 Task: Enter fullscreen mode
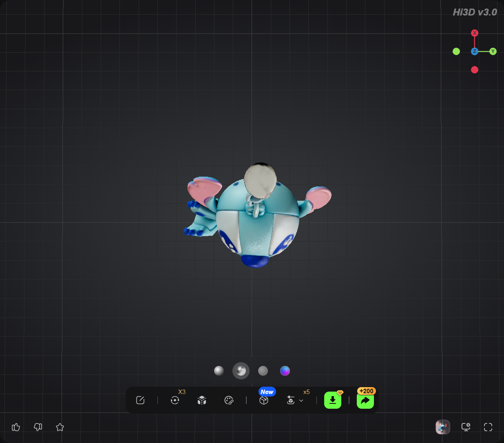tap(488, 427)
